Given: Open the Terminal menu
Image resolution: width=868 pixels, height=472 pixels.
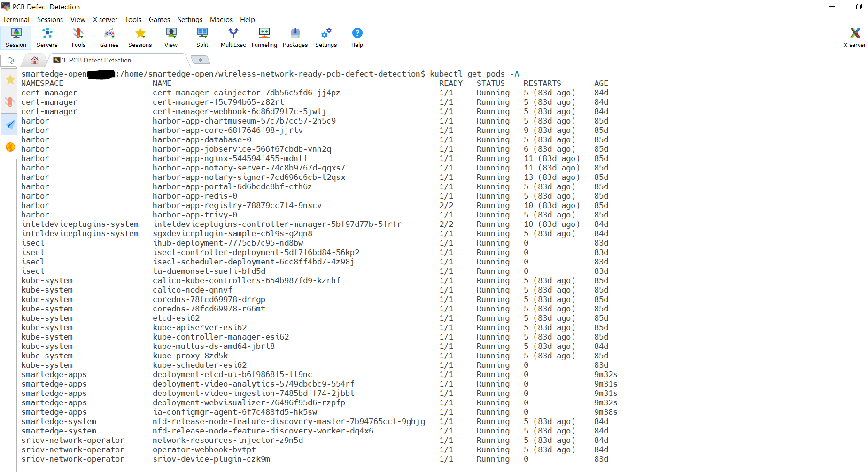Looking at the screenshot, I should [16, 20].
